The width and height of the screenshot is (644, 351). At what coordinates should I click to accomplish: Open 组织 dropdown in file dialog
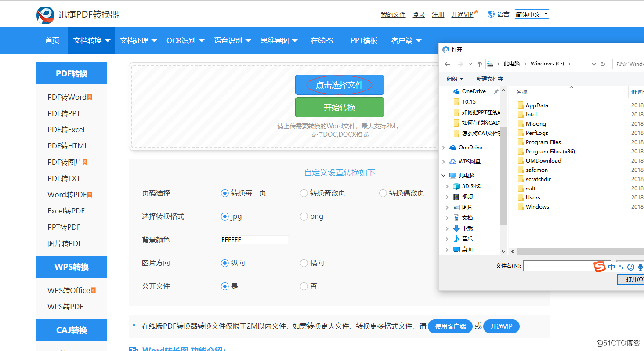(x=455, y=79)
